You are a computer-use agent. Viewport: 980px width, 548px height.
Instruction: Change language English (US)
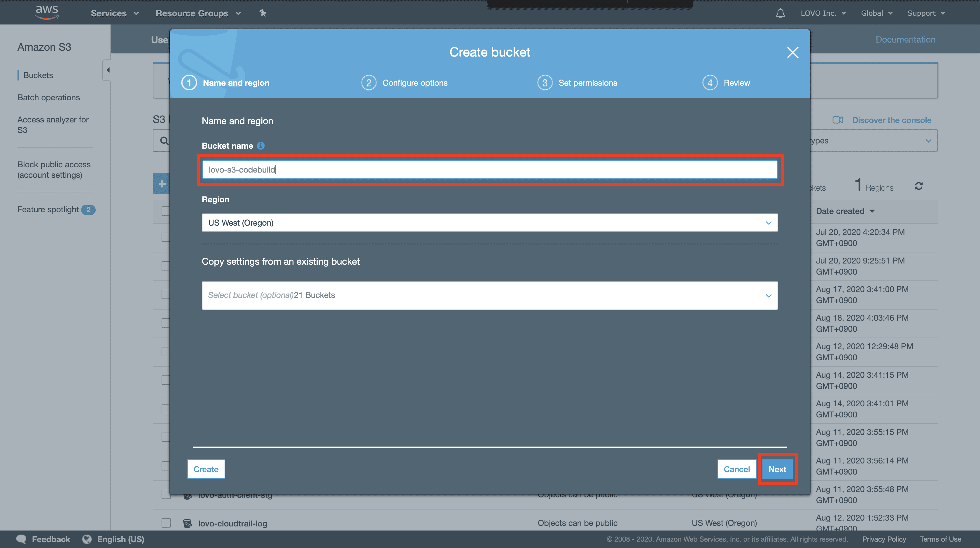[x=120, y=539]
